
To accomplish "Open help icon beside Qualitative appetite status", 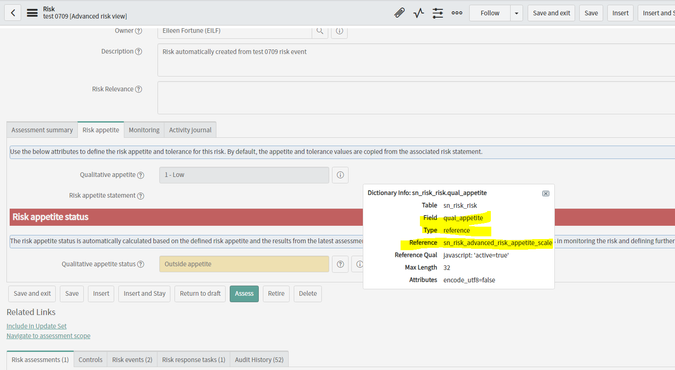I will (340, 264).
